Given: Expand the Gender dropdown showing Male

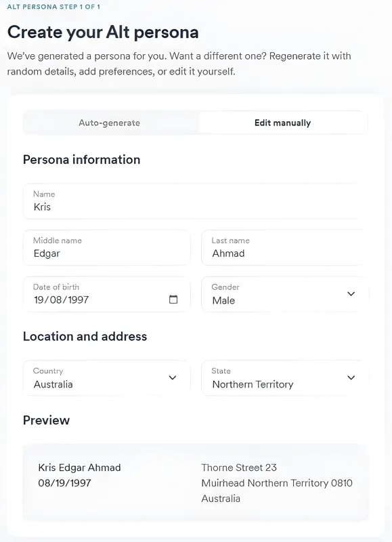Looking at the screenshot, I should pyautogui.click(x=284, y=294).
